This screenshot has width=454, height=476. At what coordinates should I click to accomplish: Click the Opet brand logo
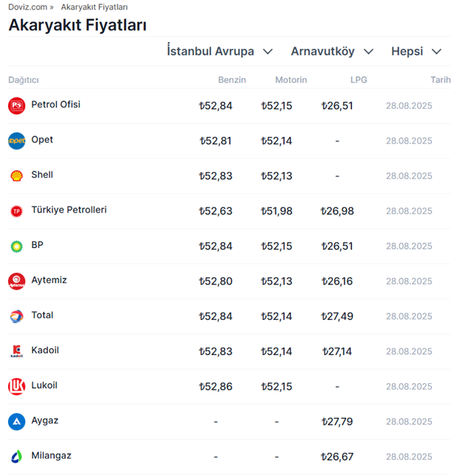(16, 141)
